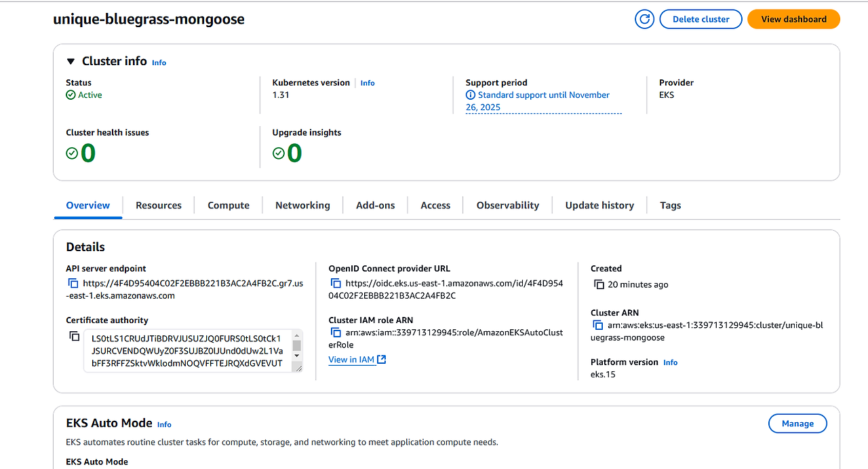Select the Add-ons tab
Screen dimensions: 868x469
[376, 205]
